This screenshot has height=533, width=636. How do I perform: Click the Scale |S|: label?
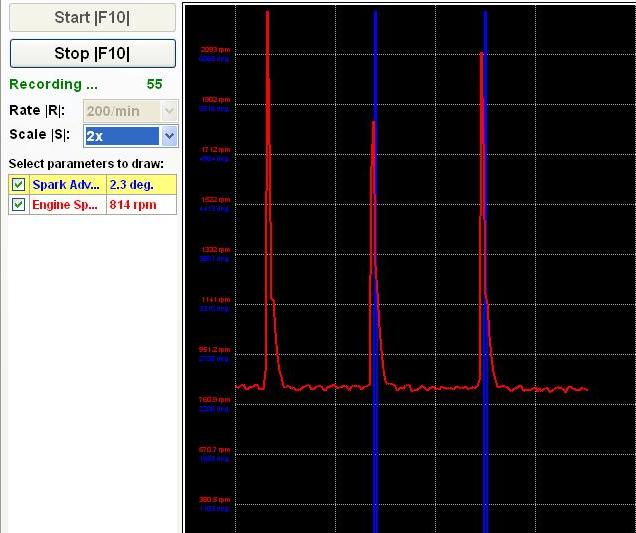tap(39, 134)
